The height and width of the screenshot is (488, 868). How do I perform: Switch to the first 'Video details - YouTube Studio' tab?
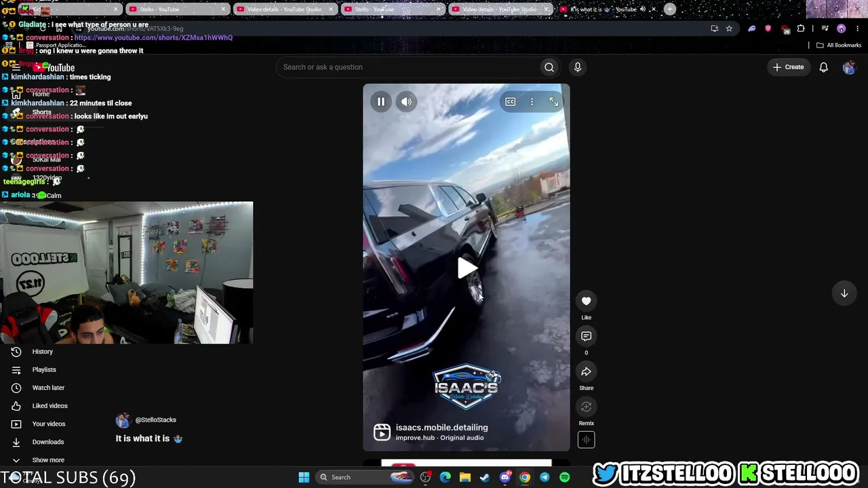pos(285,9)
